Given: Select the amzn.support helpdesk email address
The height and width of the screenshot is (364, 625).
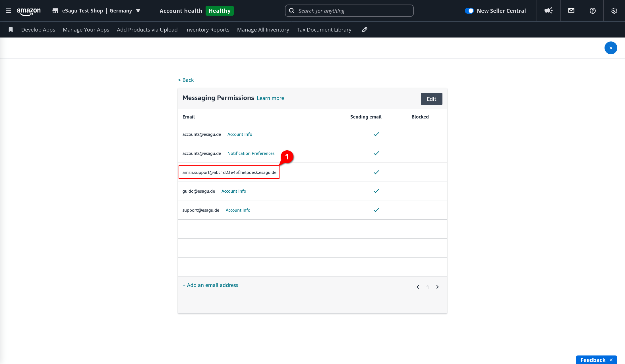Looking at the screenshot, I should click(229, 172).
